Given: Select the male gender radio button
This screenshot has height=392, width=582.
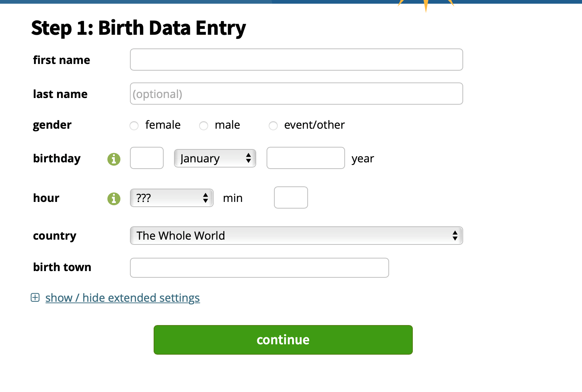Looking at the screenshot, I should click(204, 126).
